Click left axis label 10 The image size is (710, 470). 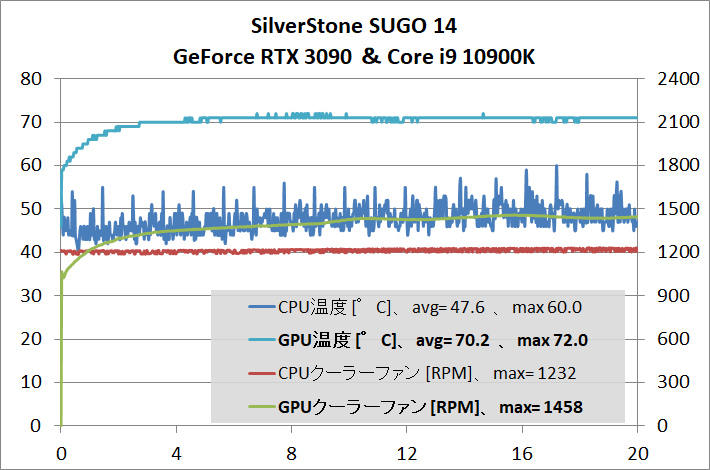point(31,382)
